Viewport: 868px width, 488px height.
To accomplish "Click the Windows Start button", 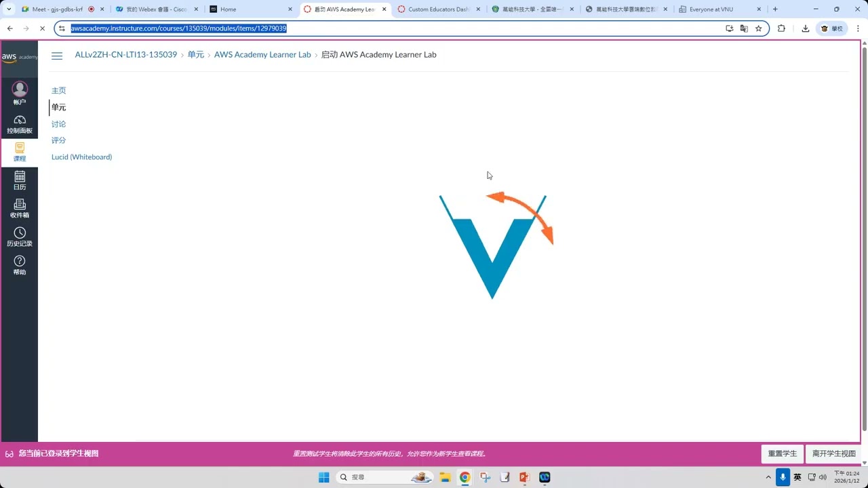I will (324, 477).
